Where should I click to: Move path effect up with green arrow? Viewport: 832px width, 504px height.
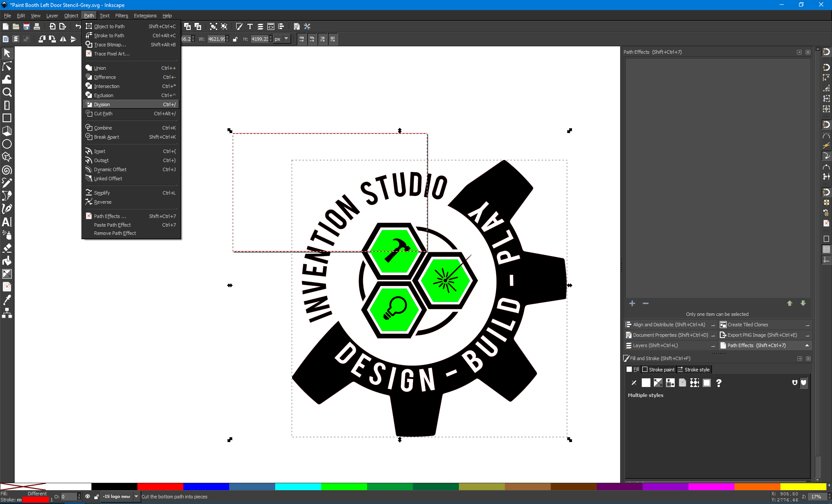[790, 303]
